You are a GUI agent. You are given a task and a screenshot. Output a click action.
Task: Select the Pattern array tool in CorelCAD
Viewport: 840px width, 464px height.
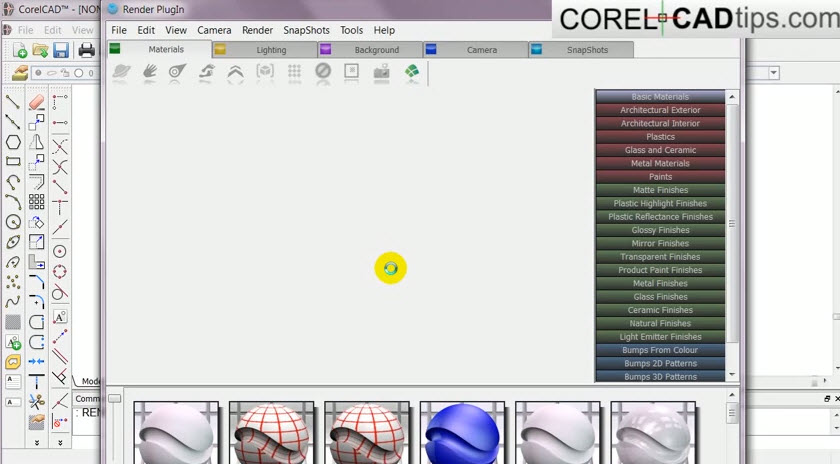point(36,201)
